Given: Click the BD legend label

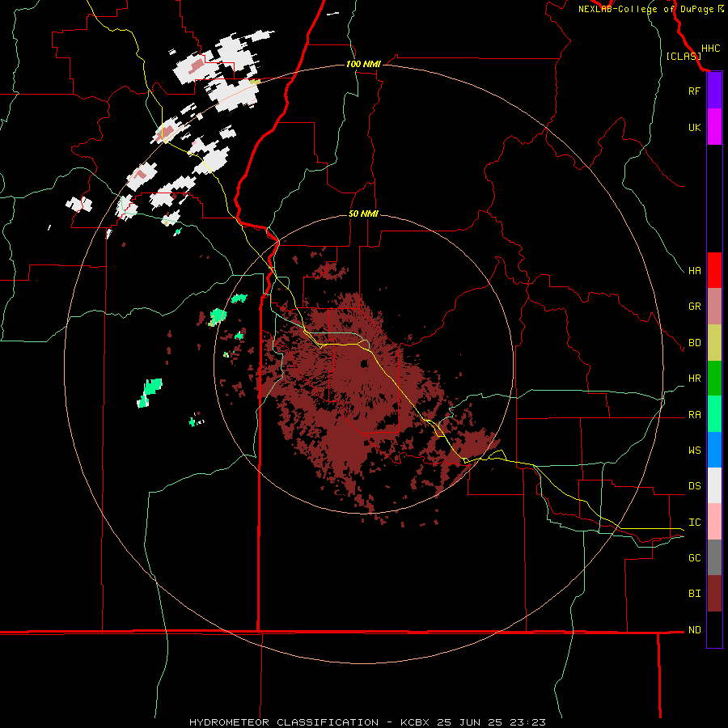Looking at the screenshot, I should coord(694,343).
